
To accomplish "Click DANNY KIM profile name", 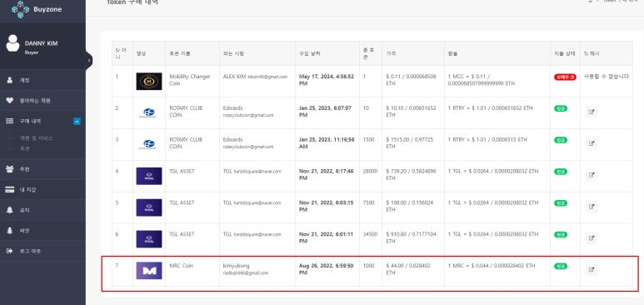I will tap(41, 43).
